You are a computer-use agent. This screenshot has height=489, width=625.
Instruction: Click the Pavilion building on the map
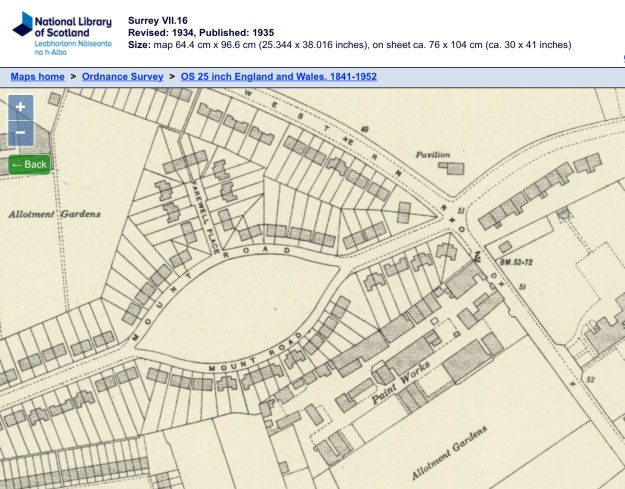tap(456, 169)
